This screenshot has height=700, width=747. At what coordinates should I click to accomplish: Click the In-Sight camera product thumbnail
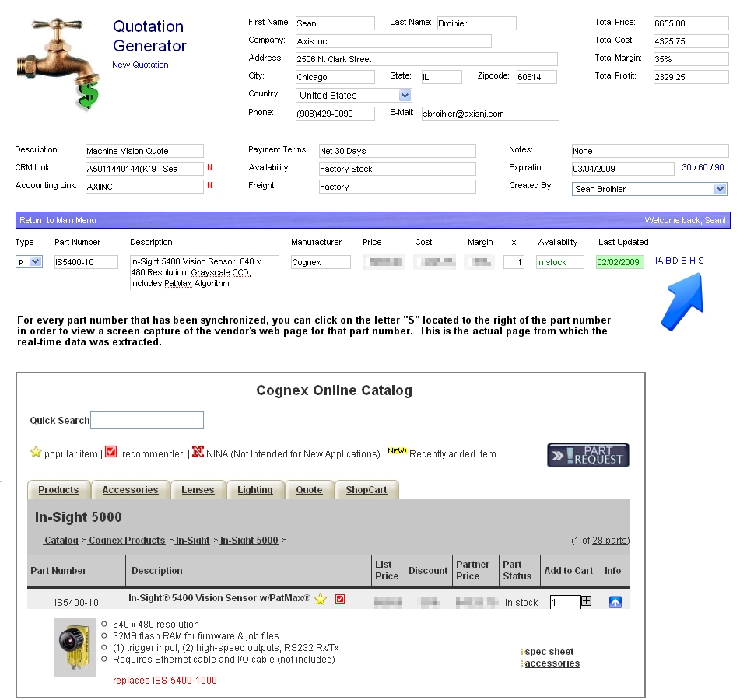75,647
